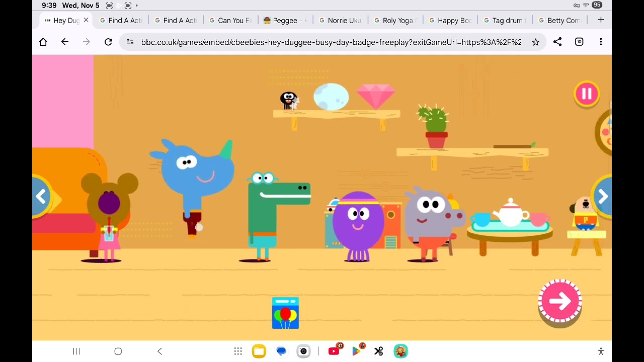Navigate back with the browser back arrow
644x362 pixels.
click(x=65, y=42)
